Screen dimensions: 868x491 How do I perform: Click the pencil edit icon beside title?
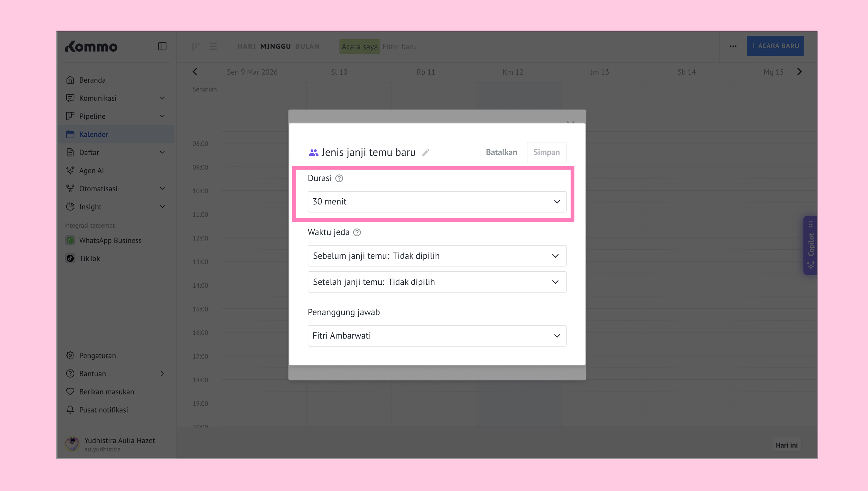pos(426,152)
